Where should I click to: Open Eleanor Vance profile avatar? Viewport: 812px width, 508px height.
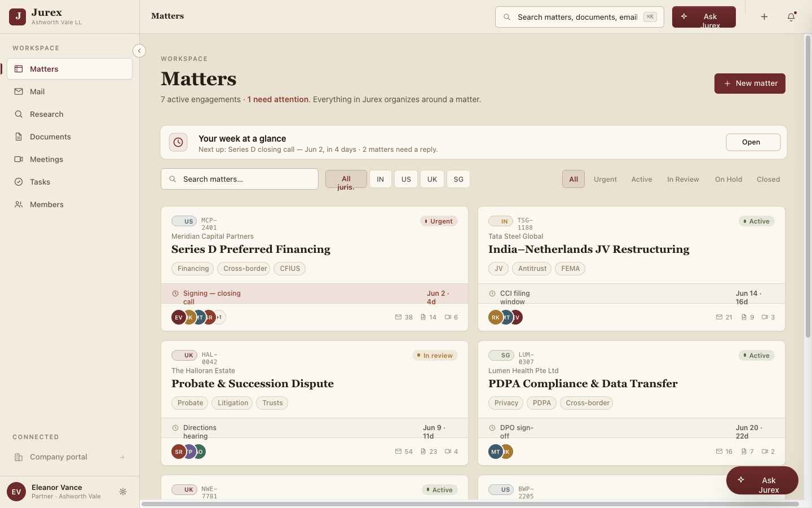[x=16, y=492]
